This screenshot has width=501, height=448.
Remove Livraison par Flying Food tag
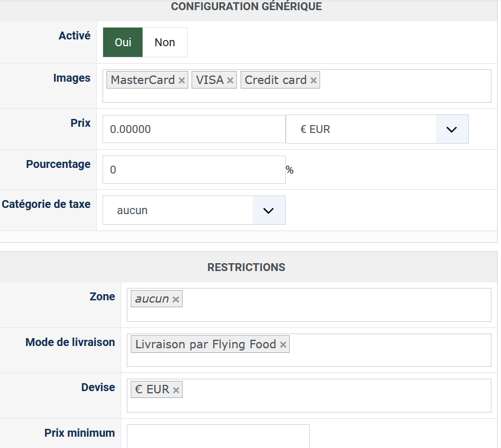tap(283, 345)
